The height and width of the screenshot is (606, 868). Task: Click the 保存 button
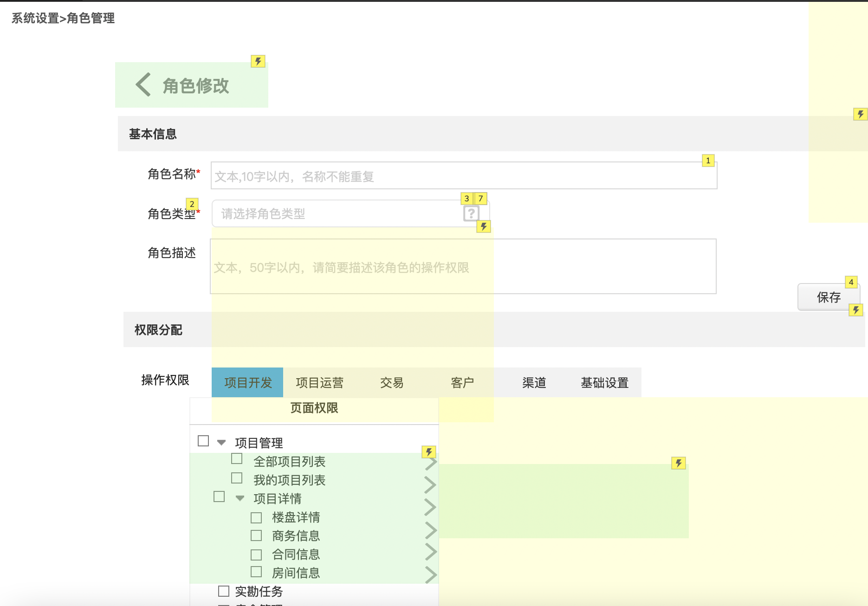(x=829, y=297)
